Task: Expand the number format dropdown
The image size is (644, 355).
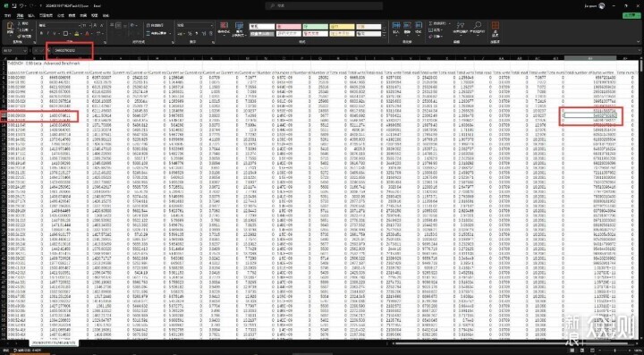Action: click(x=211, y=25)
